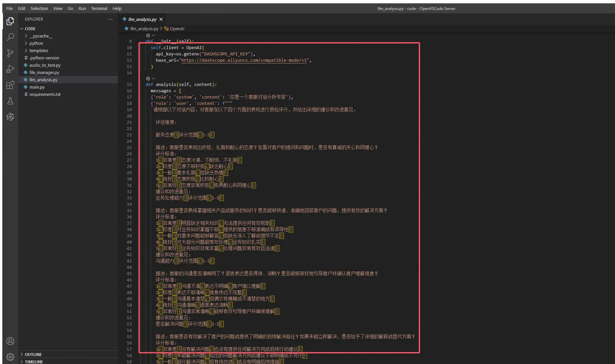Open the Search view icon
Image resolution: width=615 pixels, height=364 pixels.
click(10, 37)
